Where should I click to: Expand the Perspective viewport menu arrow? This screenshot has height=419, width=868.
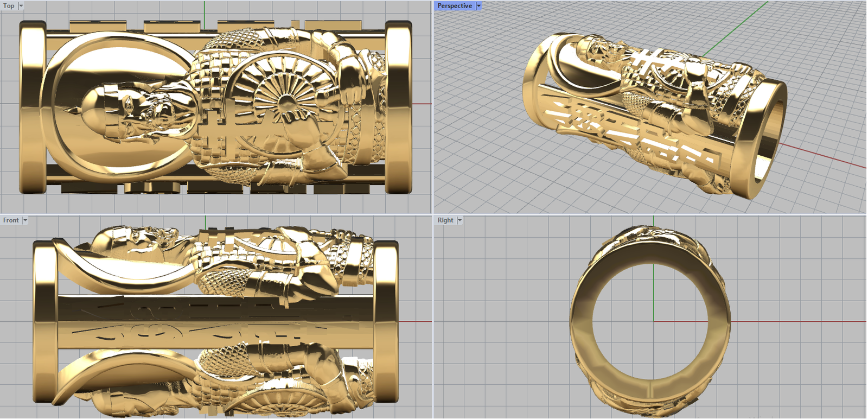[x=478, y=6]
